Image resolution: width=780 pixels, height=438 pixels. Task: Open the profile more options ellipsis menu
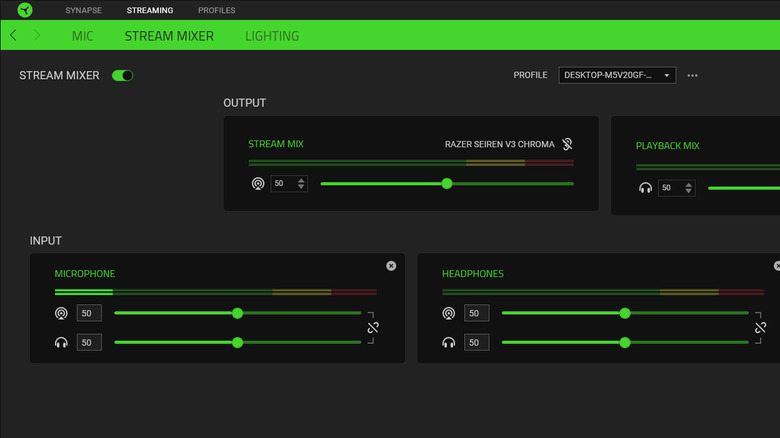click(692, 75)
